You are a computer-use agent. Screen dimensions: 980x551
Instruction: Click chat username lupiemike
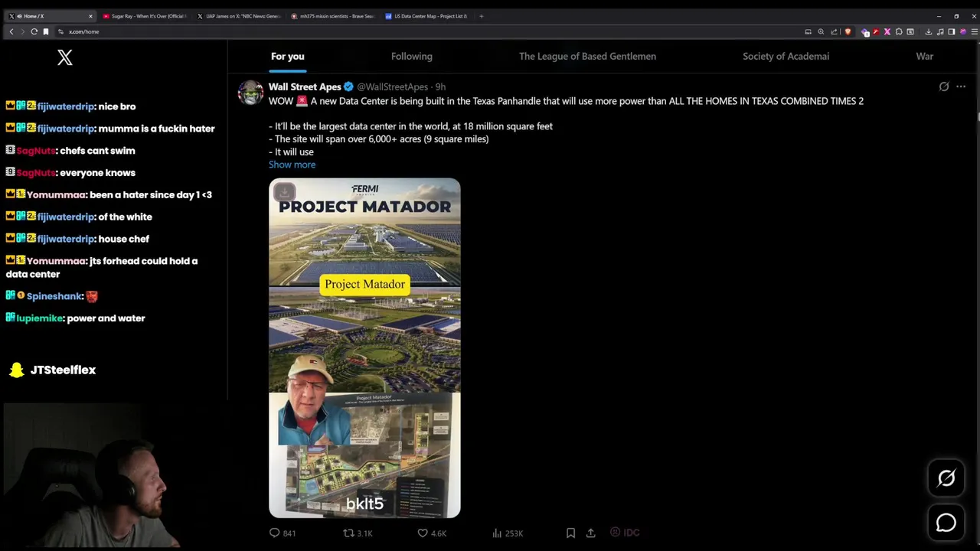pyautogui.click(x=39, y=318)
